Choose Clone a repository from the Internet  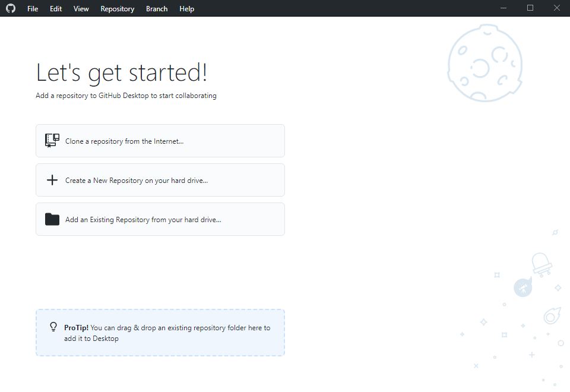[x=160, y=141]
